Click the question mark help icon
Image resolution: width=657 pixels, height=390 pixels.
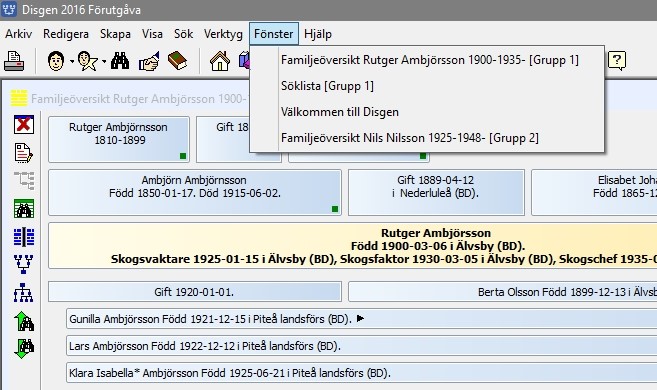tap(617, 61)
